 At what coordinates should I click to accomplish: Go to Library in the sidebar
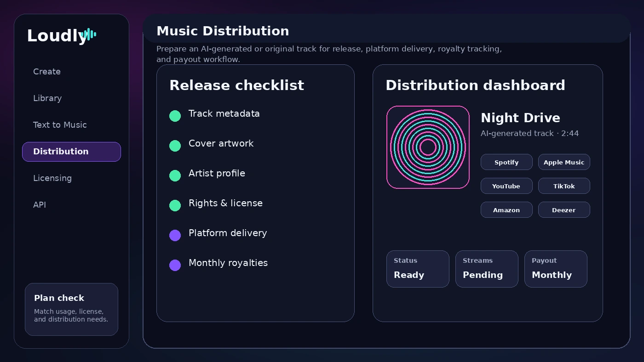pos(47,98)
